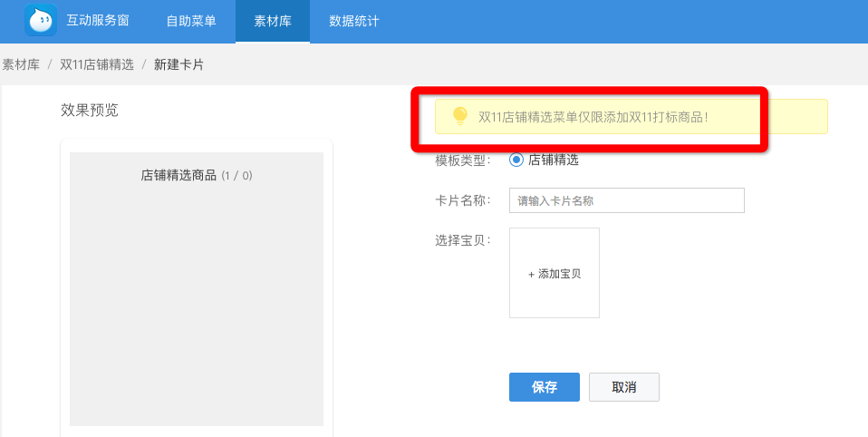Save the card with 保存
This screenshot has width=868, height=437.
pos(545,387)
